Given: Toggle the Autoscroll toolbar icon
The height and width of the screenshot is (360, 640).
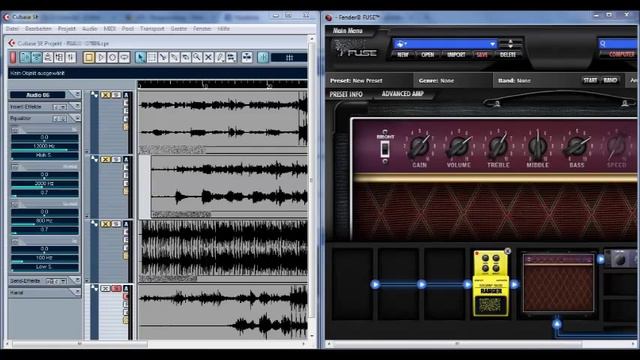Looking at the screenshot, I should pos(247,58).
